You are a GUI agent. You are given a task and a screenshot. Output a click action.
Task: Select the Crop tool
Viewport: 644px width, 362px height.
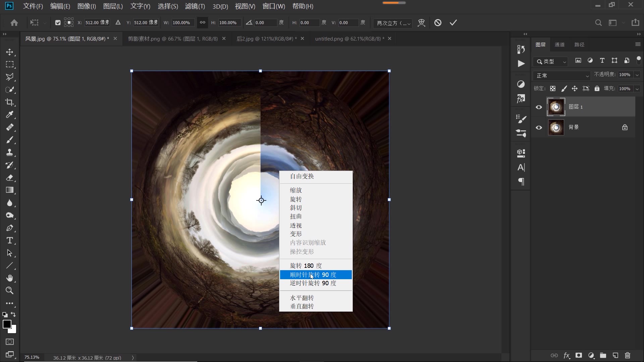pos(10,102)
